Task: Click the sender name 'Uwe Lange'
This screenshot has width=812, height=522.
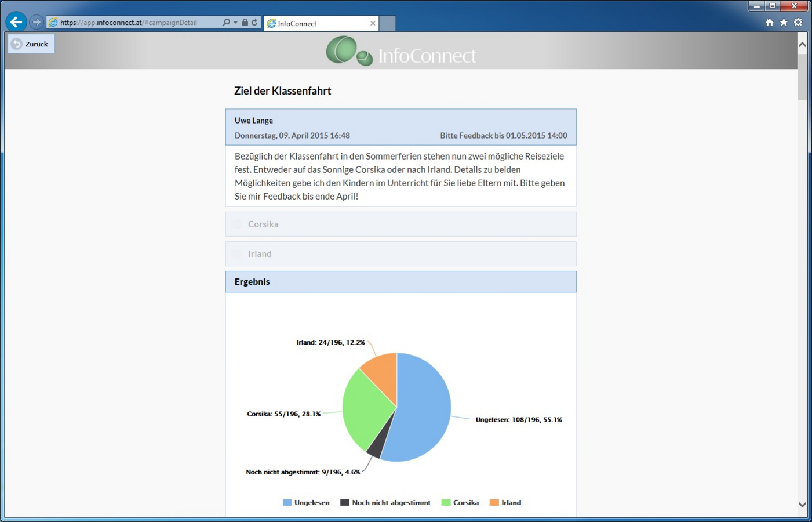Action: pos(254,121)
